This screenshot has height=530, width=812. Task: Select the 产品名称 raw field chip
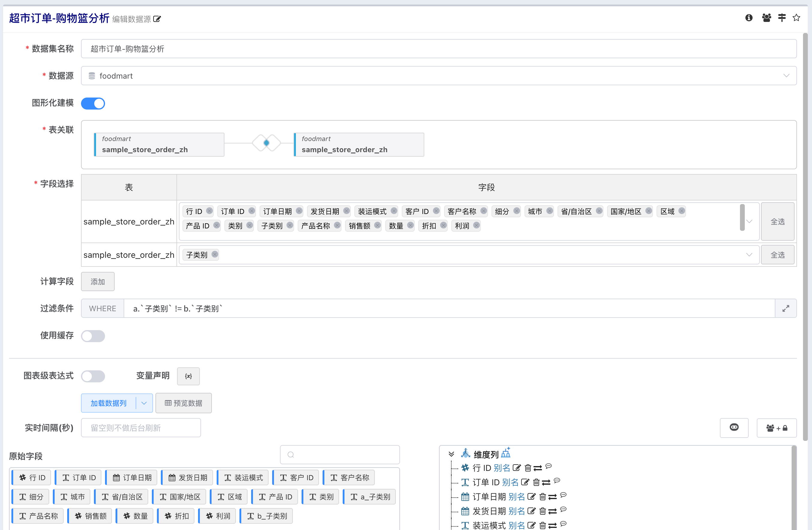(38, 516)
